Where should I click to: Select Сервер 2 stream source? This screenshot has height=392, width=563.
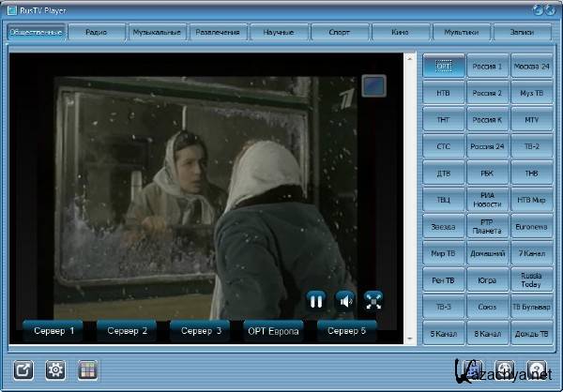(128, 330)
